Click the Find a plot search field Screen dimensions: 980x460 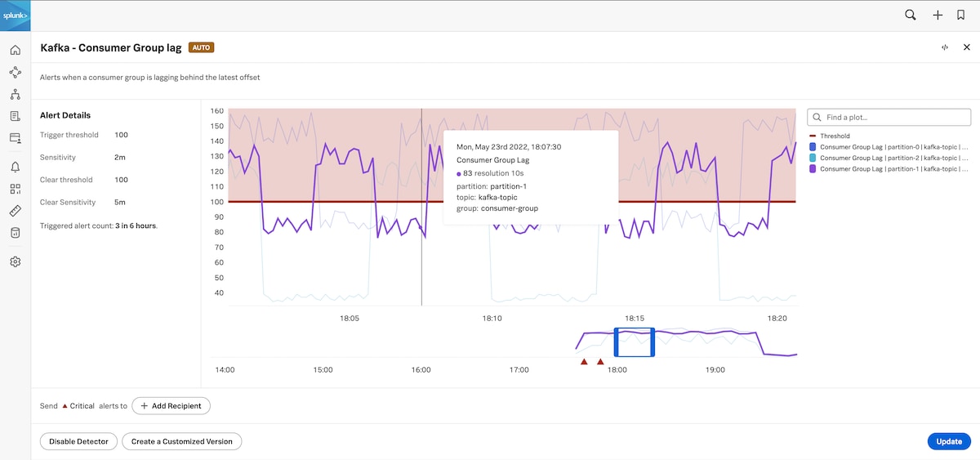pos(889,118)
